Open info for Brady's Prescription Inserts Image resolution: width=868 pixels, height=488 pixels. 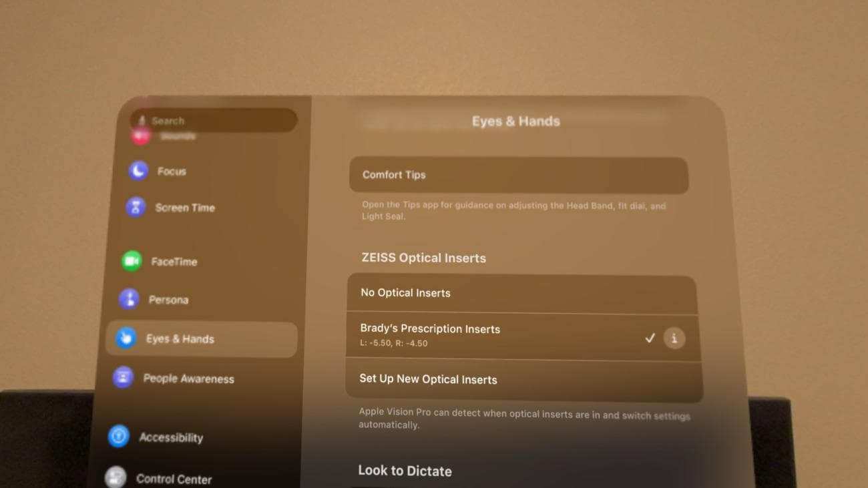point(674,338)
